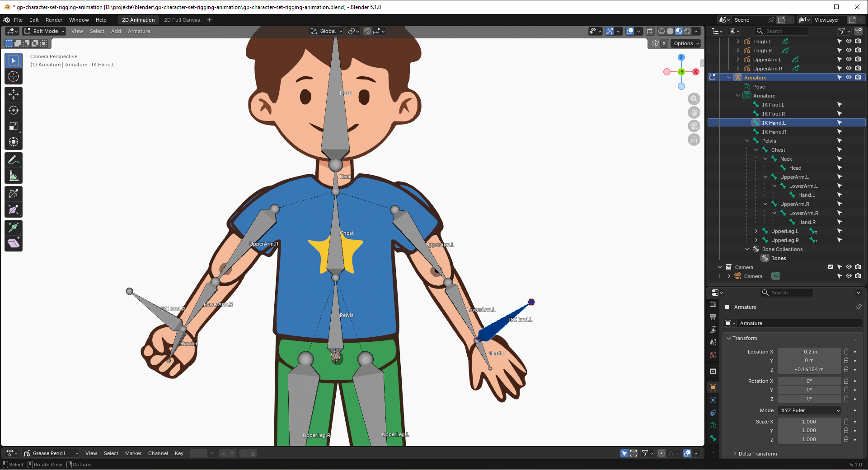Open the Edit Mode dropdown

(x=44, y=31)
